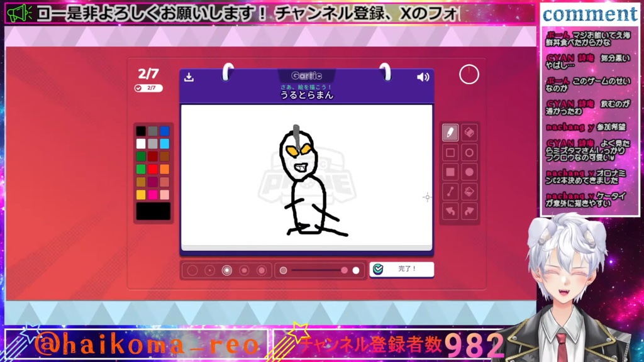Viewport: 644px width, 362px height.
Task: Choose the empty rectangle shape tool
Action: (x=450, y=153)
